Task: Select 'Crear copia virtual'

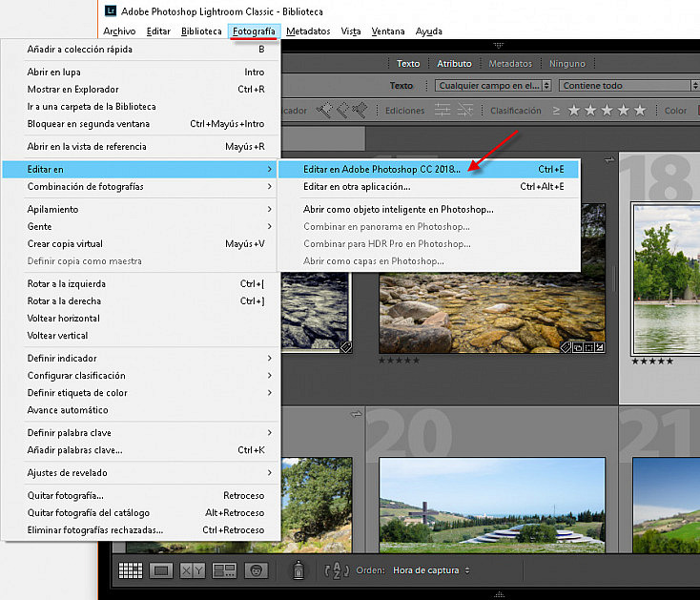Action: (141, 244)
